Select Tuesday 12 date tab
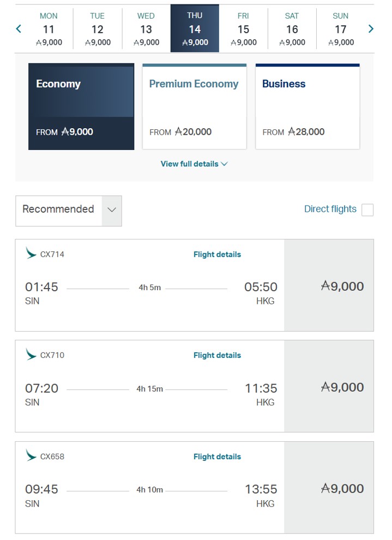 (97, 29)
